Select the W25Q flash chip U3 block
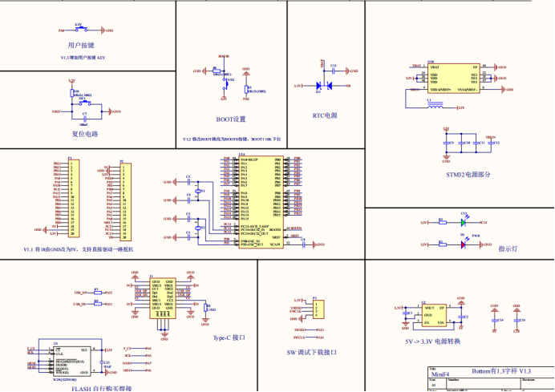This screenshot has height=392, width=555. tap(72, 362)
